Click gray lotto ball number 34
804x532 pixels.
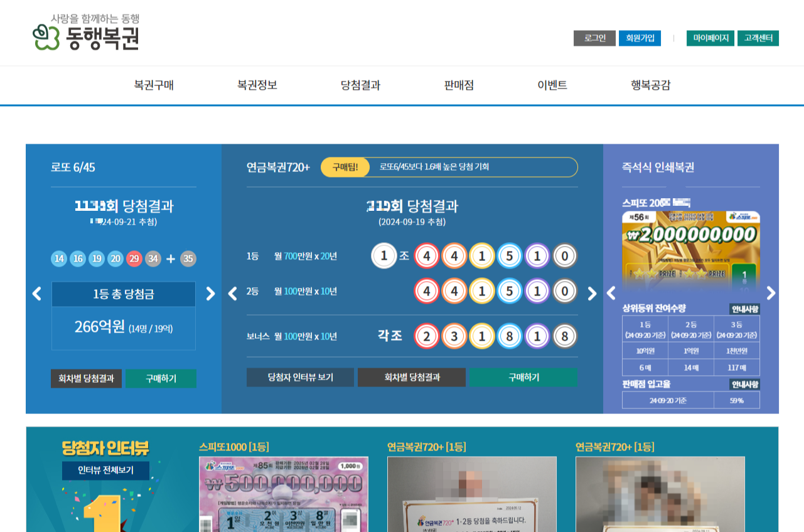[153, 258]
